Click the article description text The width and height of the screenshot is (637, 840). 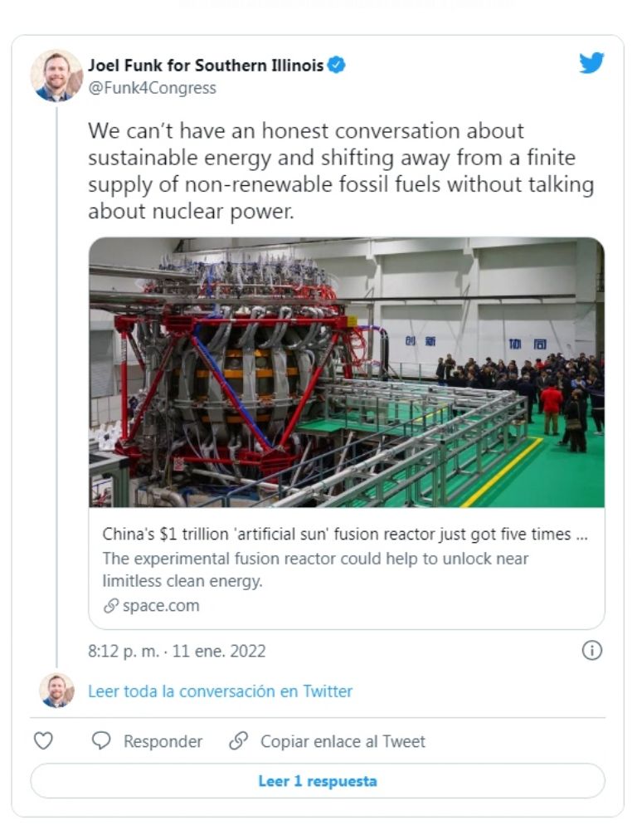click(315, 570)
